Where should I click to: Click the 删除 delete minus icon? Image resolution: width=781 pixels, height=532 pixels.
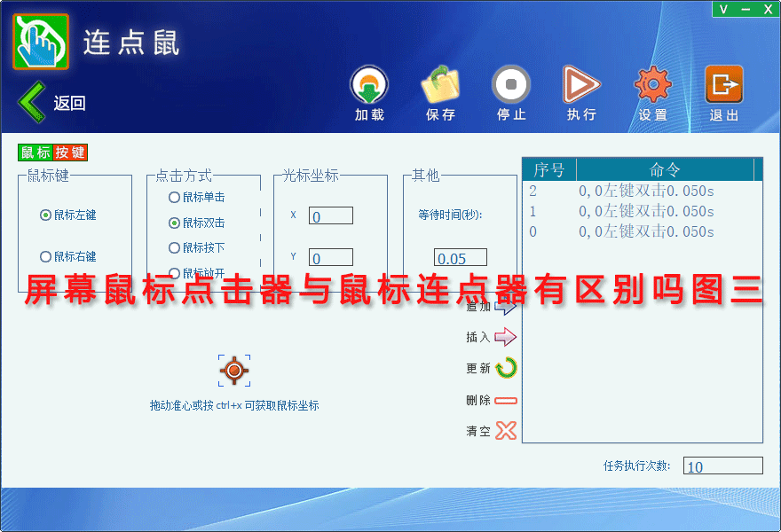point(506,400)
